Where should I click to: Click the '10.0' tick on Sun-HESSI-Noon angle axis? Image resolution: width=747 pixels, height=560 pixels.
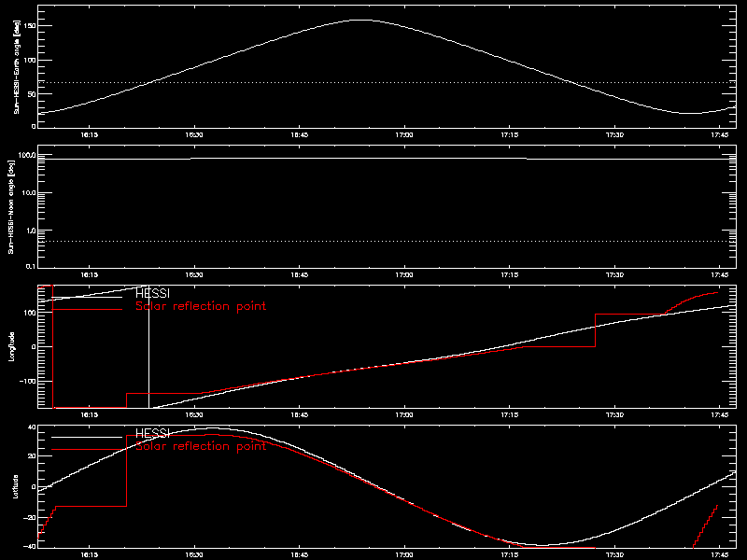tap(29, 192)
